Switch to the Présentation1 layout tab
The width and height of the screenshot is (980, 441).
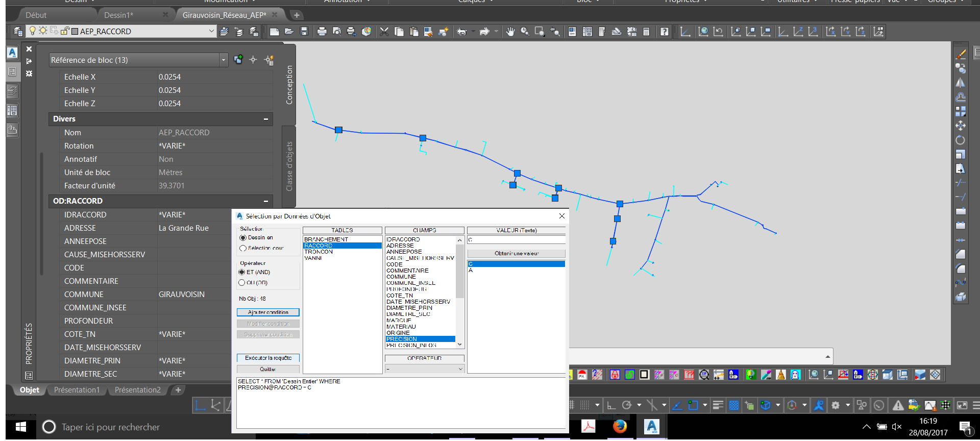[77, 390]
